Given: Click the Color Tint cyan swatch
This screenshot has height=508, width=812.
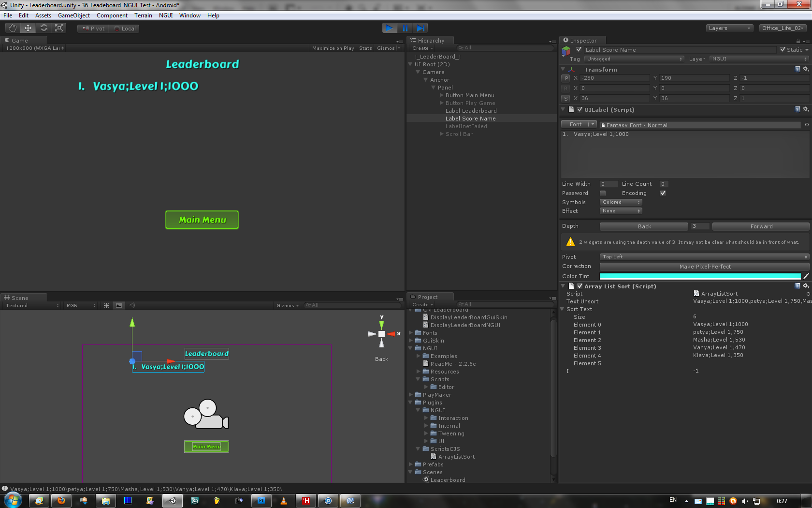Looking at the screenshot, I should 700,276.
